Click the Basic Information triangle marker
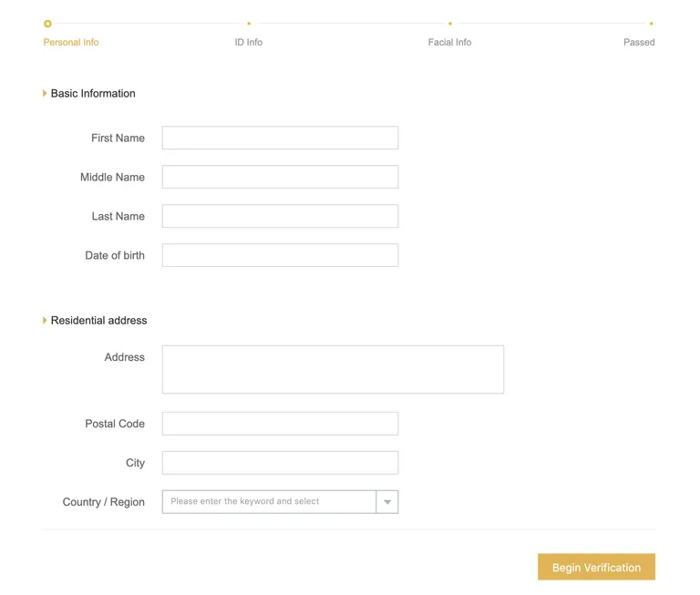 (x=45, y=93)
